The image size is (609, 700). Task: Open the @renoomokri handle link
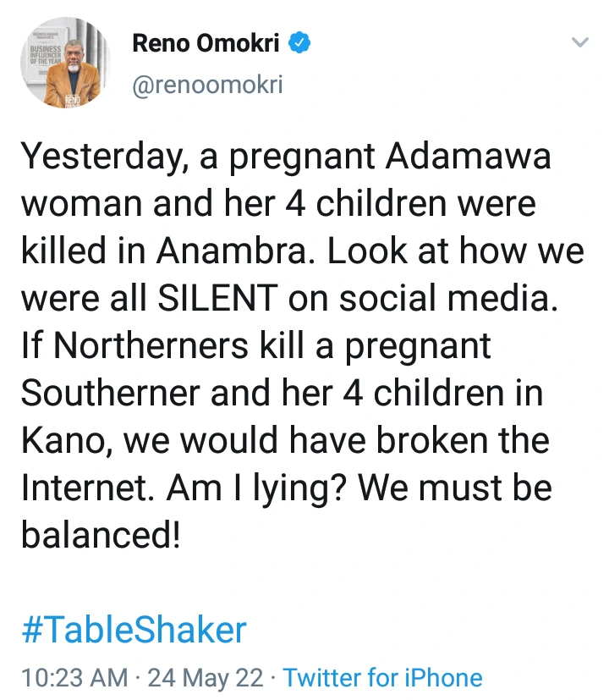207,85
